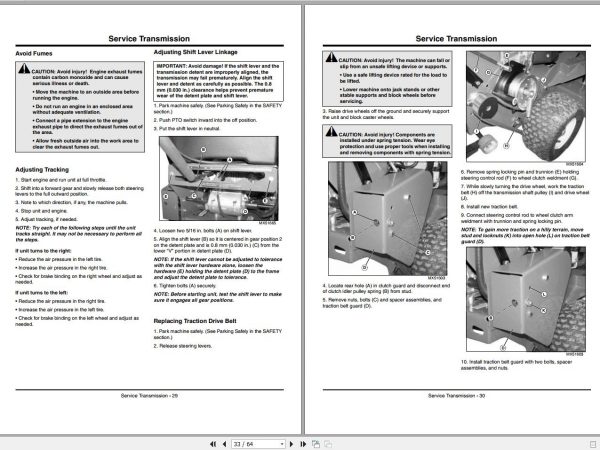Click footer 'Service Transmission - 29'
The height and width of the screenshot is (450, 600).
point(149,396)
